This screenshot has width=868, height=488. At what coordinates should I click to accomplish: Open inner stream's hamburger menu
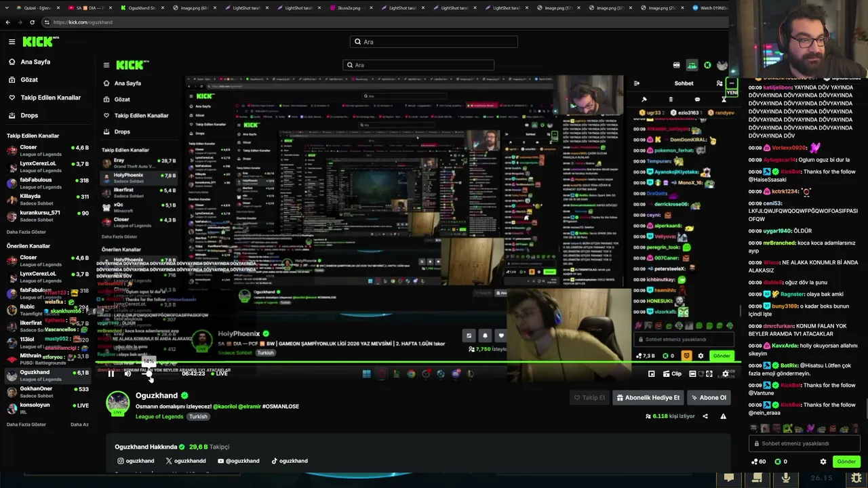[x=106, y=65]
